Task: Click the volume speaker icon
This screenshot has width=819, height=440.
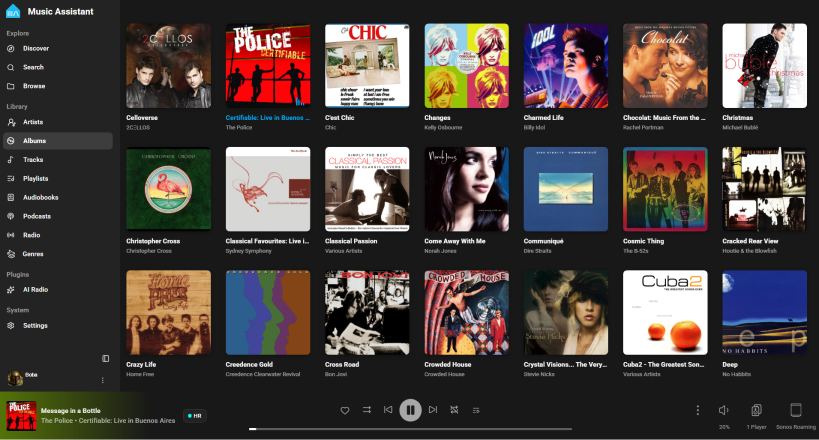Action: point(724,410)
